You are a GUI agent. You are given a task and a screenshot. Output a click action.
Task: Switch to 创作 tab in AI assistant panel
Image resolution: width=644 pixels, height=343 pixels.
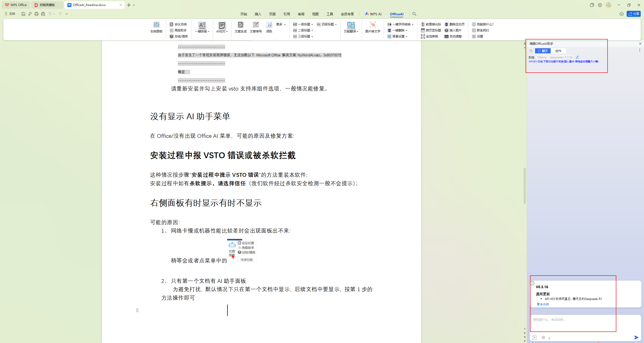(x=558, y=51)
